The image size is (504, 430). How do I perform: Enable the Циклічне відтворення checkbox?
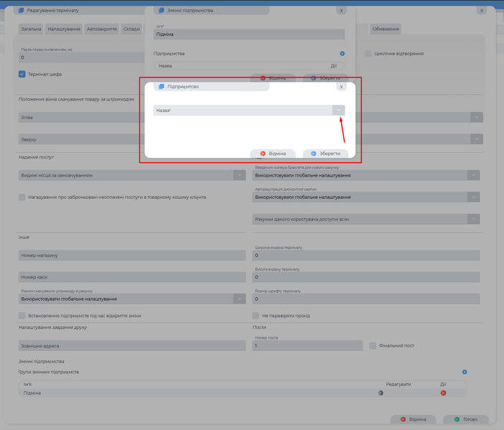click(368, 54)
